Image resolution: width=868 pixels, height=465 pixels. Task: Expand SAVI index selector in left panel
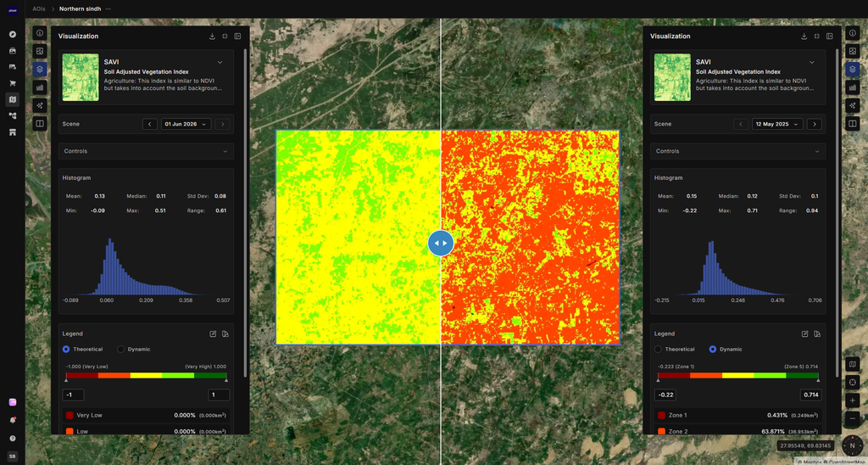(220, 62)
